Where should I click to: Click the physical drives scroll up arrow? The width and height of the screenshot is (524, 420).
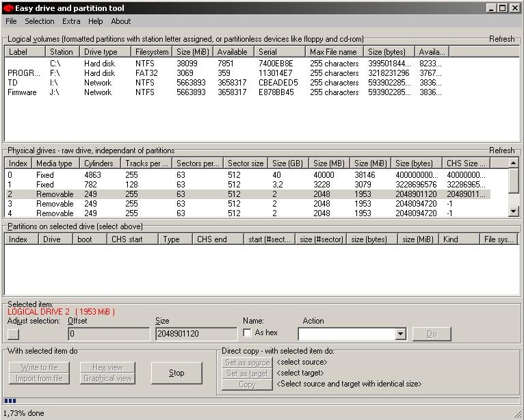(514, 163)
